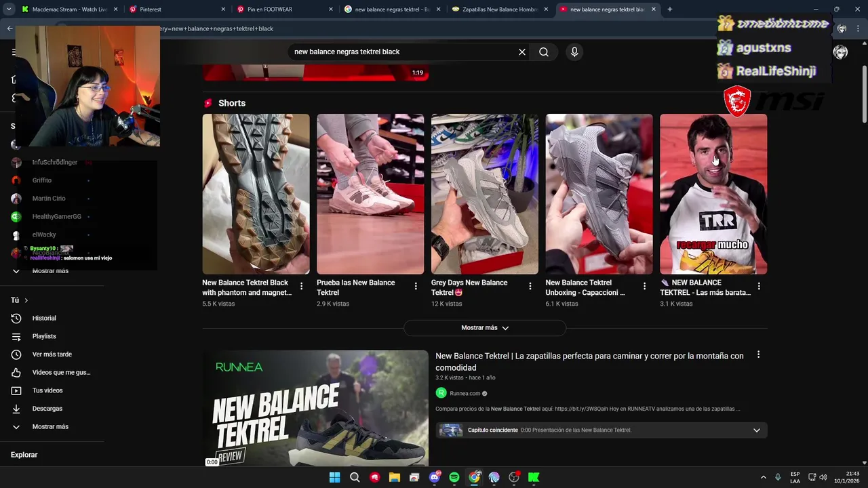Open Windows taskbar search
The width and height of the screenshot is (868, 488).
coord(355,477)
